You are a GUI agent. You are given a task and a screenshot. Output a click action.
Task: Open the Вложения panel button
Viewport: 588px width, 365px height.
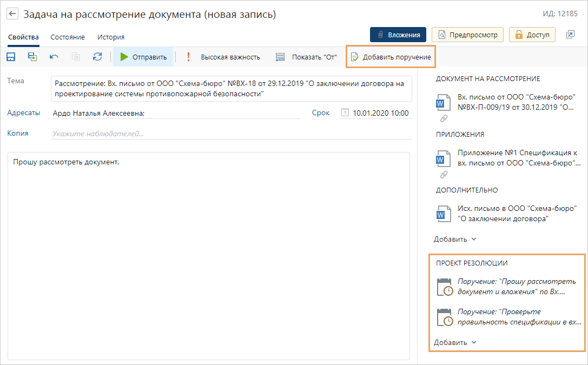pyautogui.click(x=398, y=35)
